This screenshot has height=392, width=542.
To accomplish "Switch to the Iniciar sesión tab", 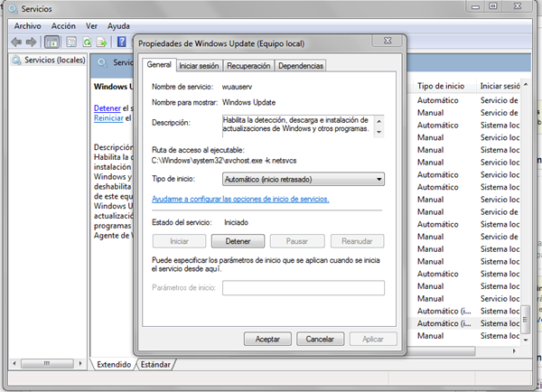I will click(x=199, y=66).
